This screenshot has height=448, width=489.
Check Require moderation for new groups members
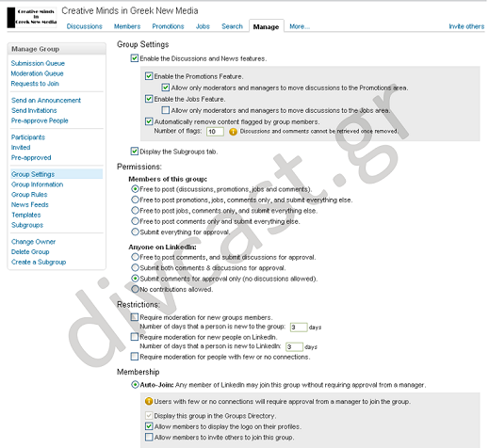pos(135,317)
